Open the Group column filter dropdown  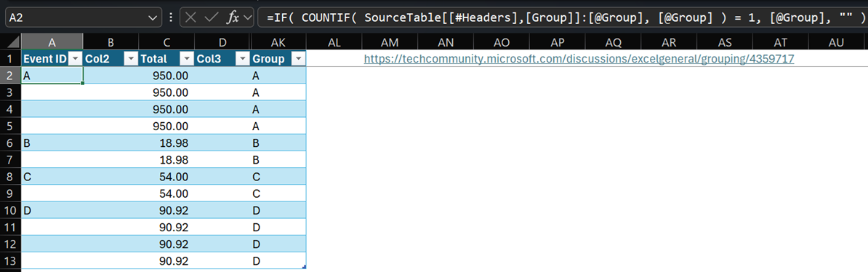pyautogui.click(x=298, y=60)
